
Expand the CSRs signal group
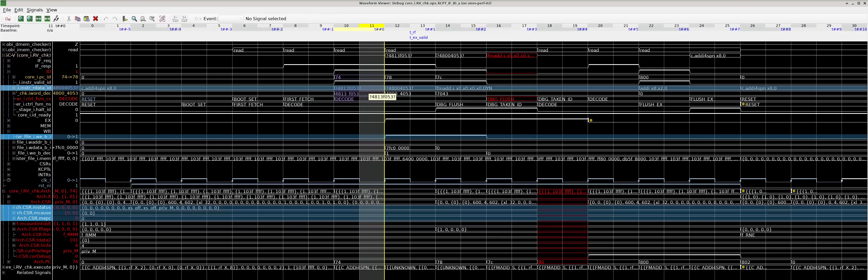point(9,164)
